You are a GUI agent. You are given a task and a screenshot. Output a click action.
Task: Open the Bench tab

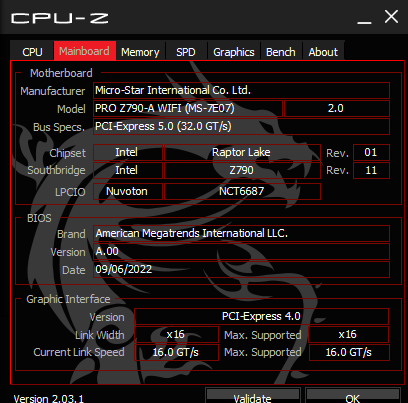281,52
